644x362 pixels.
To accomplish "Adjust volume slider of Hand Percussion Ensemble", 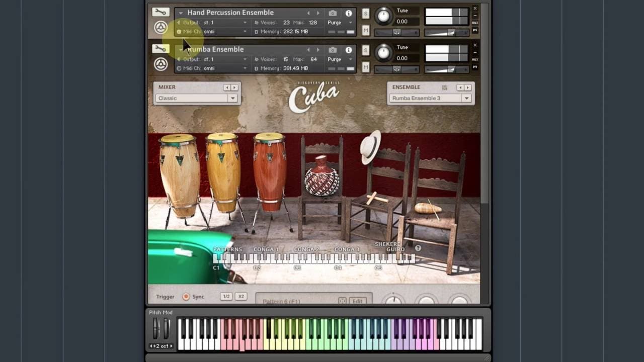I will (x=446, y=33).
